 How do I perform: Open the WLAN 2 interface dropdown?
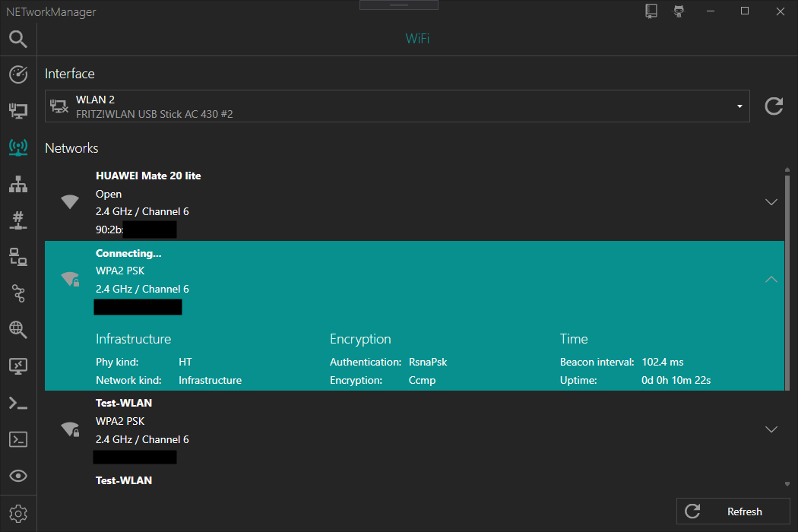[x=738, y=106]
